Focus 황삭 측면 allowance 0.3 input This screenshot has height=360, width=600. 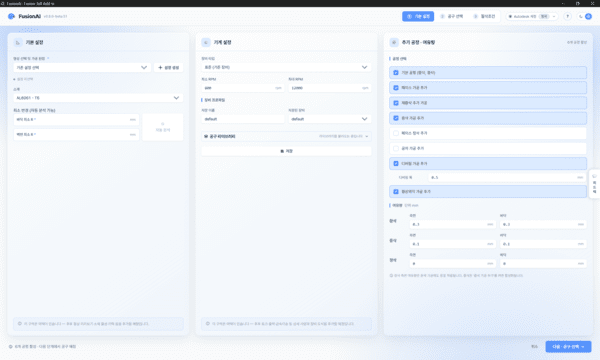tap(453, 225)
